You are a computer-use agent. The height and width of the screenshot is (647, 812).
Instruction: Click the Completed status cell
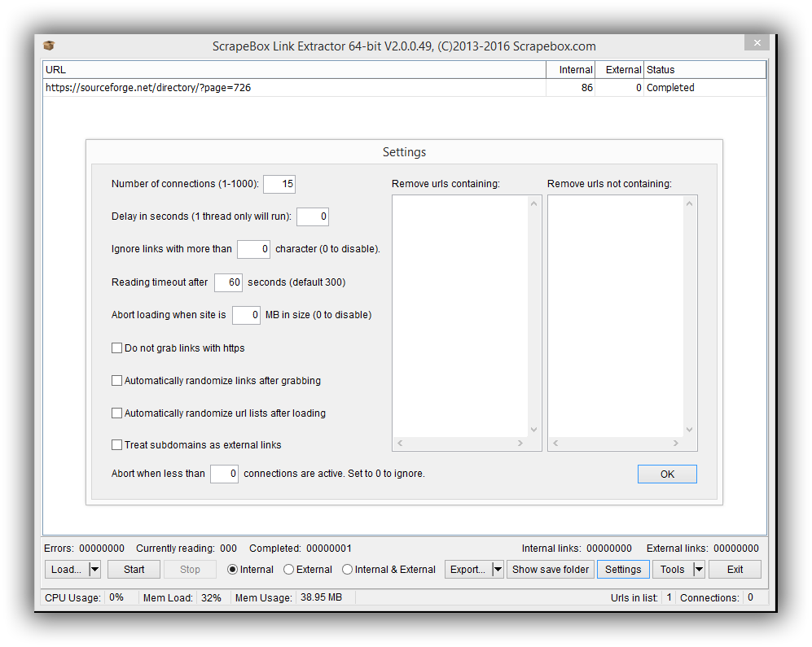(704, 87)
